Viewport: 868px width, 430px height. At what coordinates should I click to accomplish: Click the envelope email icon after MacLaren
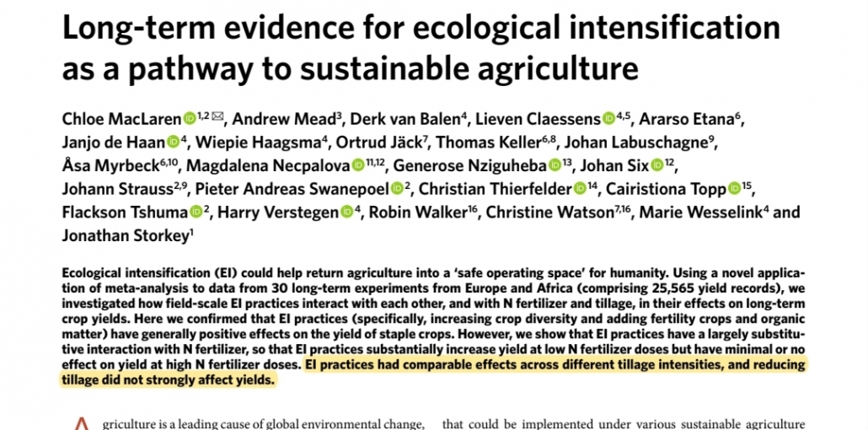pyautogui.click(x=217, y=116)
